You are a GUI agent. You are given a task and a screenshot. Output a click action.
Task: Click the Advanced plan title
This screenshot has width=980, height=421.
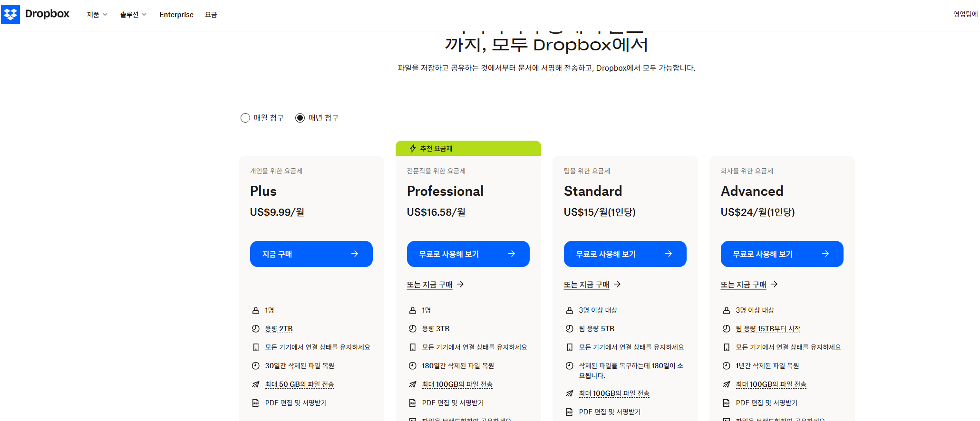click(x=752, y=191)
